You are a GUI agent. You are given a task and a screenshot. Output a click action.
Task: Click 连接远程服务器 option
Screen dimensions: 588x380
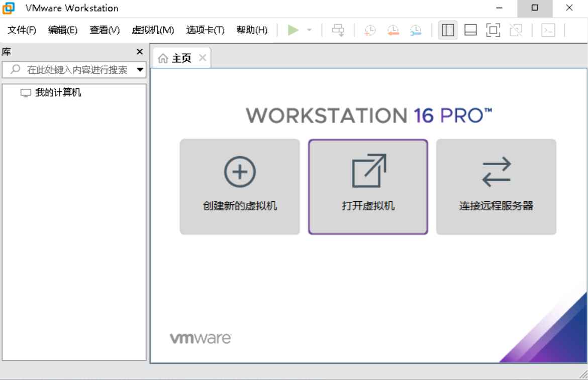click(496, 186)
